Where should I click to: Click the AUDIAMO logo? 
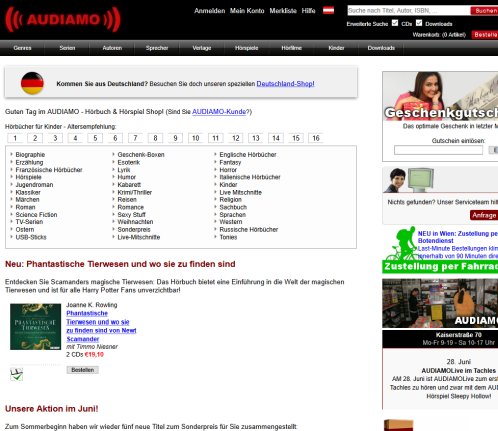click(x=63, y=20)
